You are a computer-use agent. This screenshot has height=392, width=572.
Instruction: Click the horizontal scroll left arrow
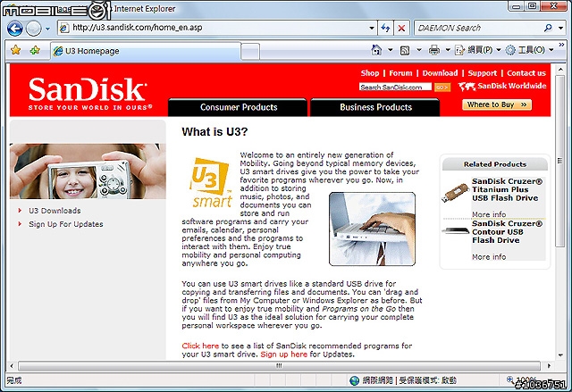click(x=12, y=365)
